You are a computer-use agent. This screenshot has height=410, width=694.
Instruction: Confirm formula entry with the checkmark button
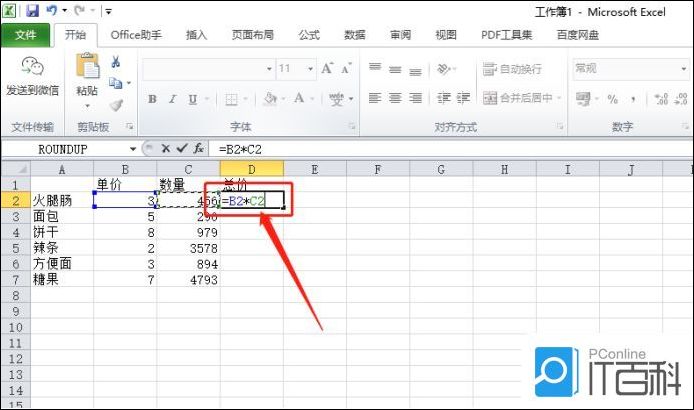click(x=181, y=149)
